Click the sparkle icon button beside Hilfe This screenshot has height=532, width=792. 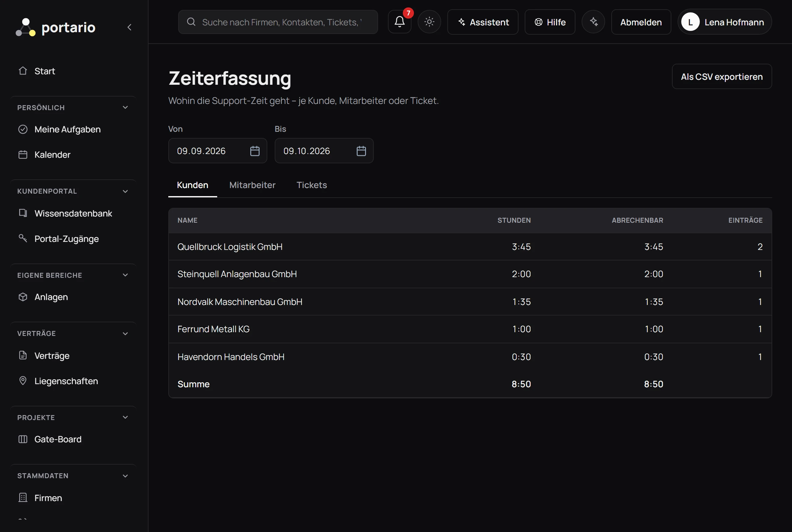point(593,22)
